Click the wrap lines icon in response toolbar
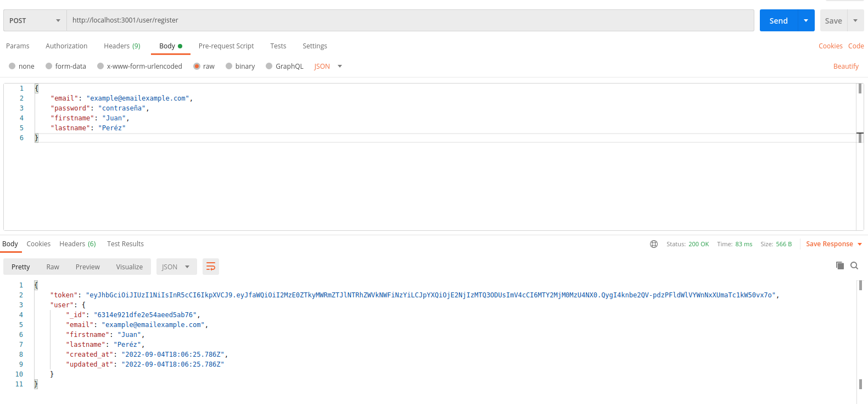The width and height of the screenshot is (868, 404). coord(210,267)
